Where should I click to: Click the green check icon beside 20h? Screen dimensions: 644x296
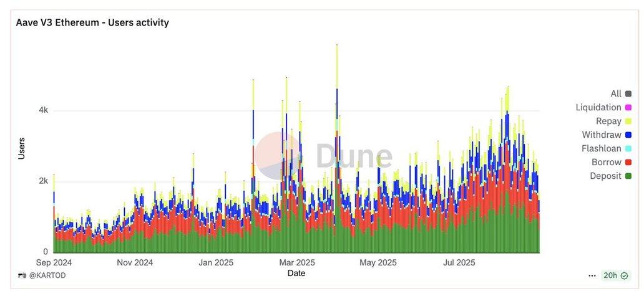point(624,275)
